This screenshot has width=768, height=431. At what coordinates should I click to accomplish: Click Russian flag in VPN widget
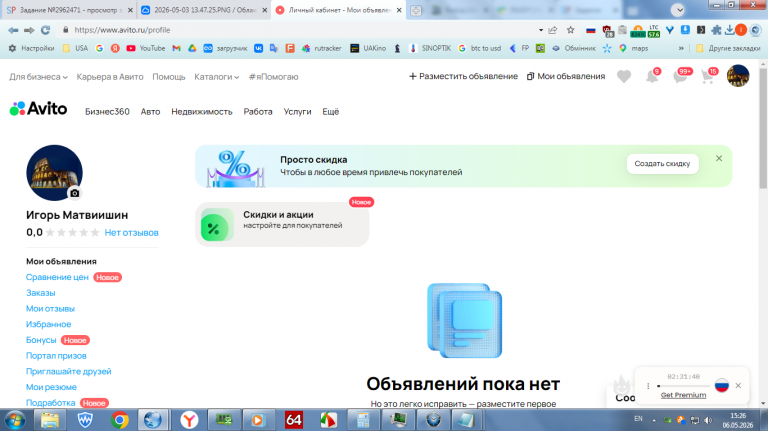(x=721, y=385)
